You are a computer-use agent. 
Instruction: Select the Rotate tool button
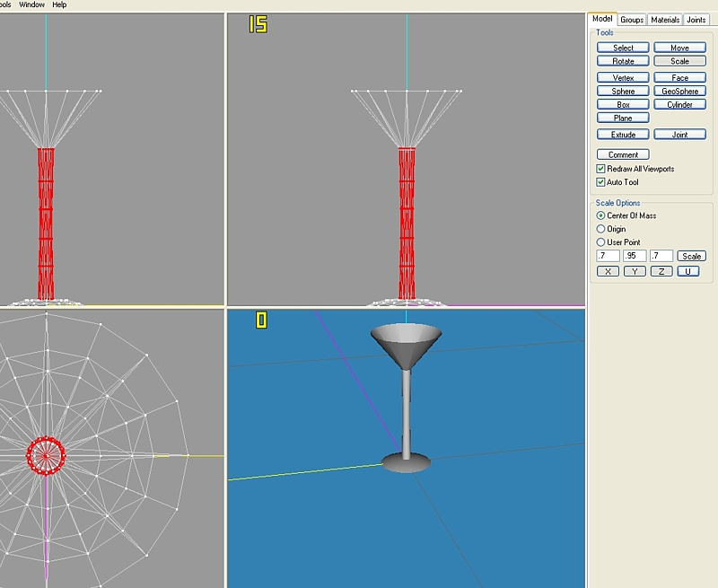623,61
